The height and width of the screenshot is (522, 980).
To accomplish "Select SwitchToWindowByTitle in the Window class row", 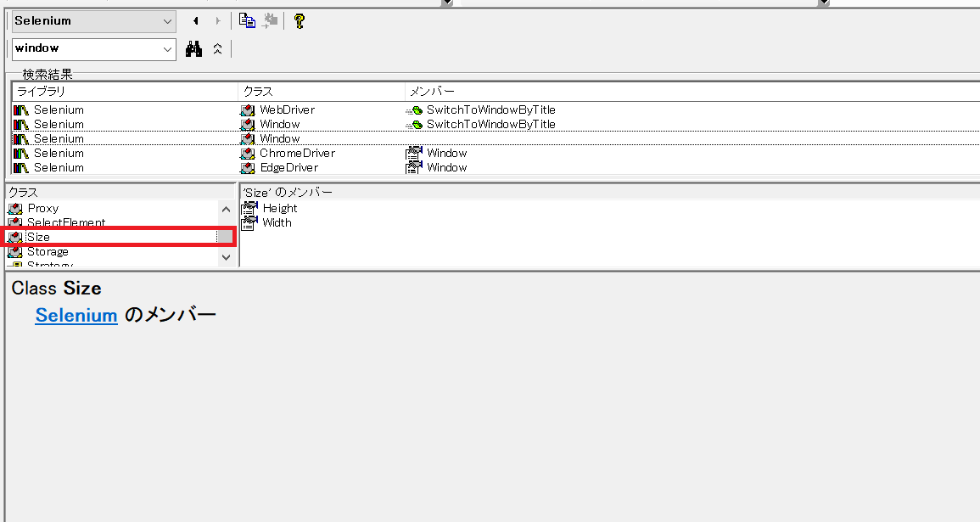I will click(490, 125).
